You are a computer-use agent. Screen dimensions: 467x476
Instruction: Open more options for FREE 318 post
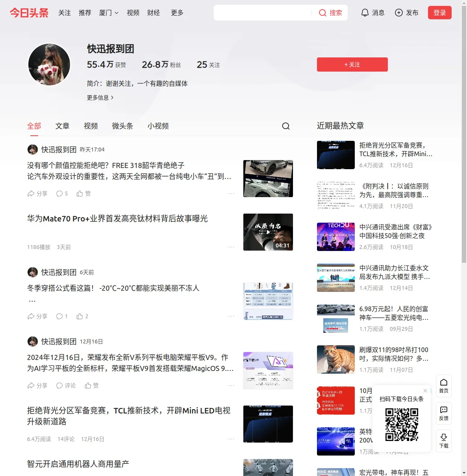[x=231, y=194]
